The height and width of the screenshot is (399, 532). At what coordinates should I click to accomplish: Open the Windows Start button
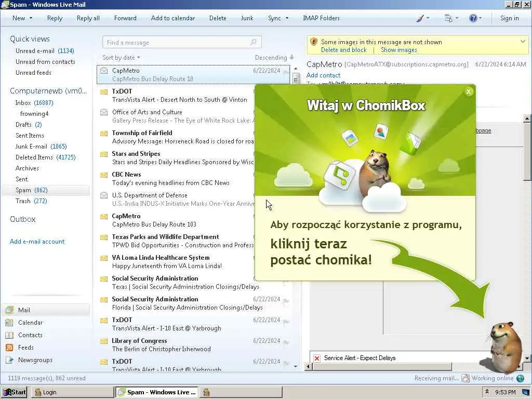coord(14,392)
